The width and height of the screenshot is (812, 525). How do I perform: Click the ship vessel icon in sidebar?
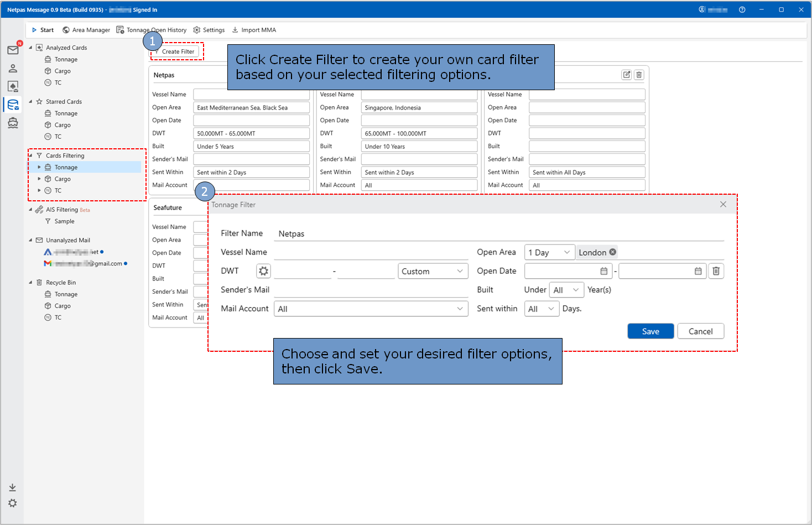pos(13,123)
